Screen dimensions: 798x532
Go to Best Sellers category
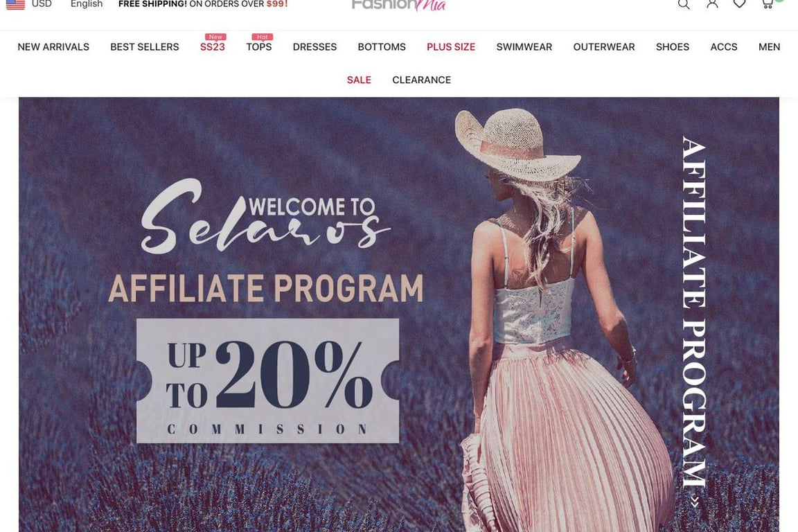pos(145,47)
